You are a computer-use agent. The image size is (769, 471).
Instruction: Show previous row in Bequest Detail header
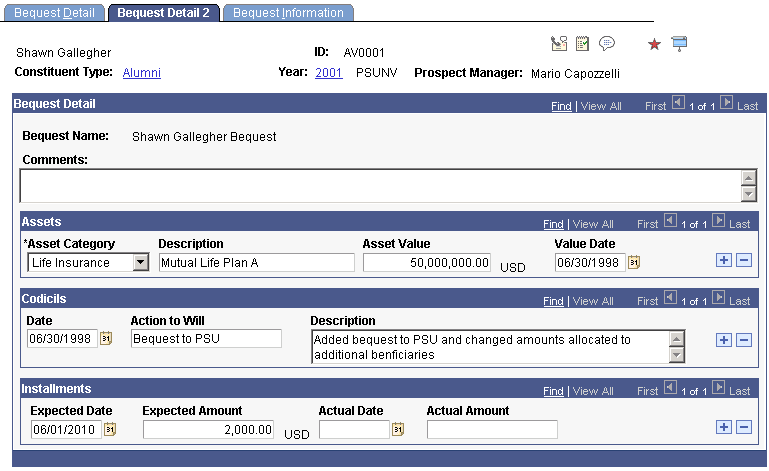(678, 103)
